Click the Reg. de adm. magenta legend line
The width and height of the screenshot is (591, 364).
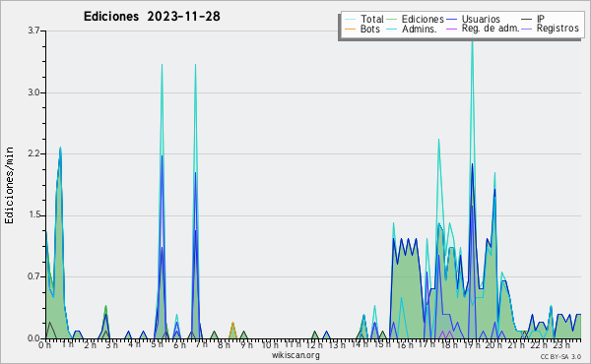451,29
